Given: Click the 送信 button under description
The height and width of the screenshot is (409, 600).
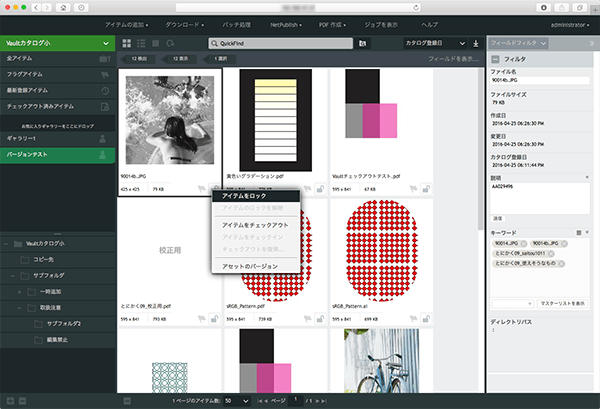Looking at the screenshot, I should [x=497, y=218].
